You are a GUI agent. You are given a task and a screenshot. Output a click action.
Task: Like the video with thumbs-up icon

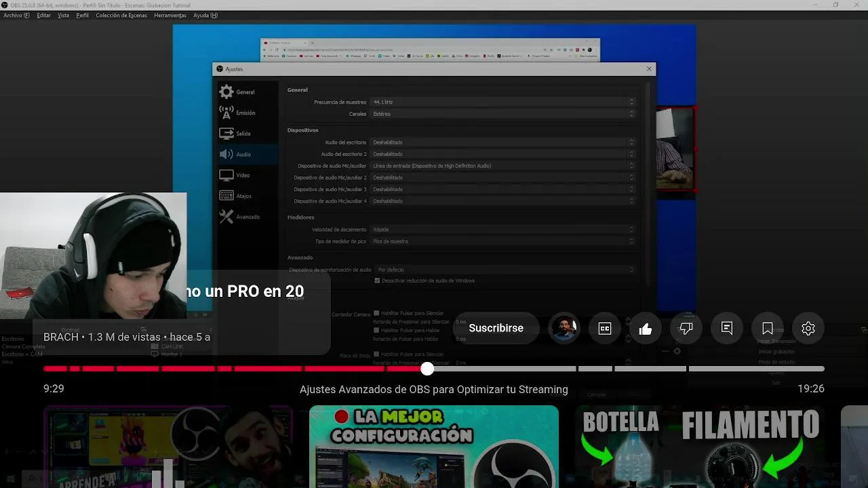(x=646, y=328)
